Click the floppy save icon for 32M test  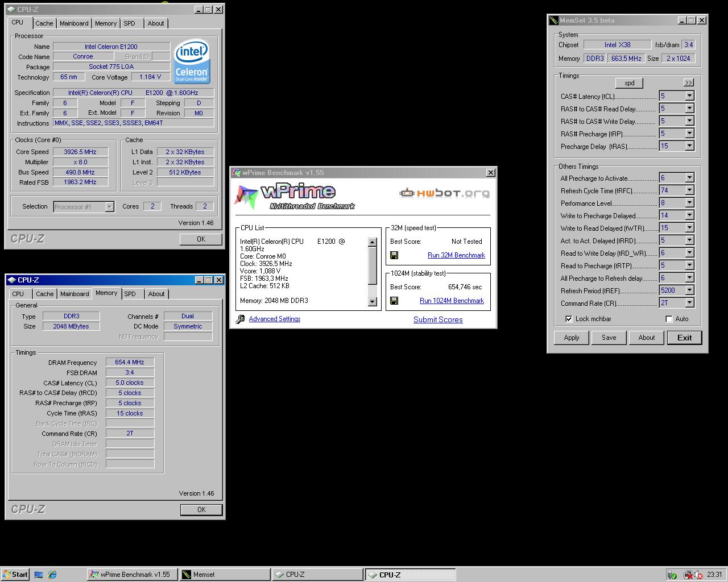point(394,255)
